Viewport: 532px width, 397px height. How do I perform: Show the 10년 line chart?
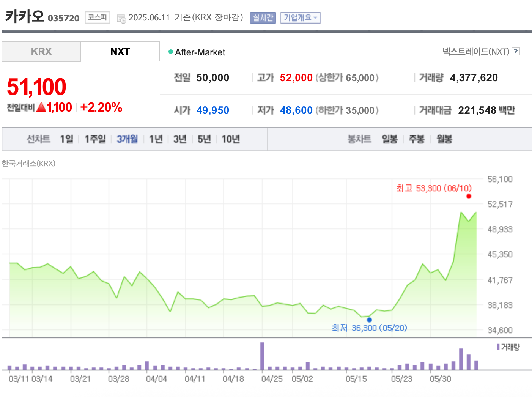pyautogui.click(x=230, y=139)
